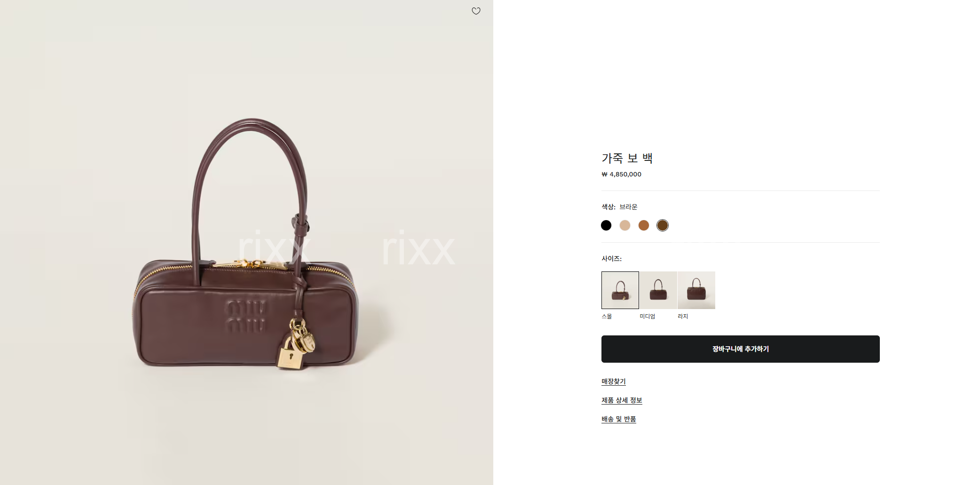This screenshot has height=485, width=980.
Task: Select the black color swatch
Action: point(606,225)
